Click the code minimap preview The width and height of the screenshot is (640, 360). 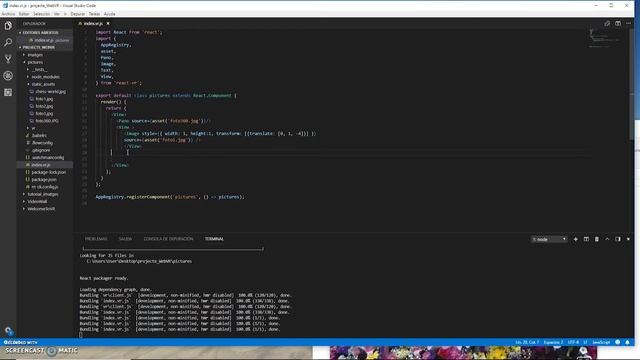(x=603, y=39)
